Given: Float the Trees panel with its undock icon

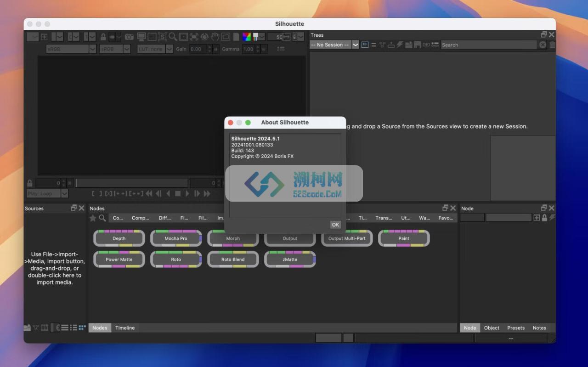Looking at the screenshot, I should [544, 34].
